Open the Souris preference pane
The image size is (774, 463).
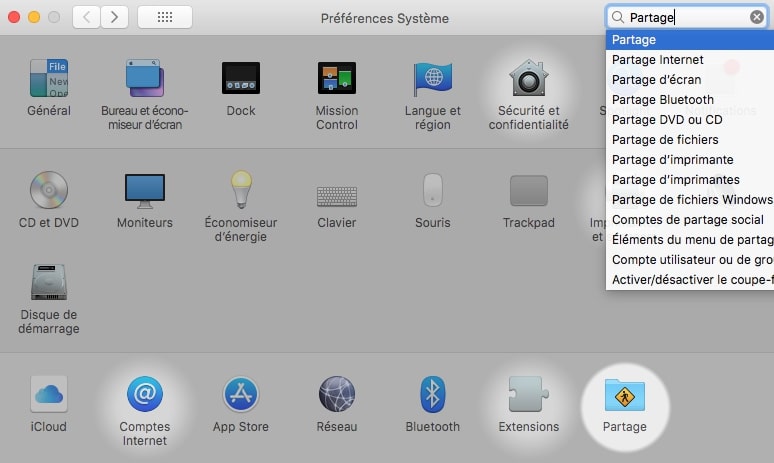click(432, 200)
